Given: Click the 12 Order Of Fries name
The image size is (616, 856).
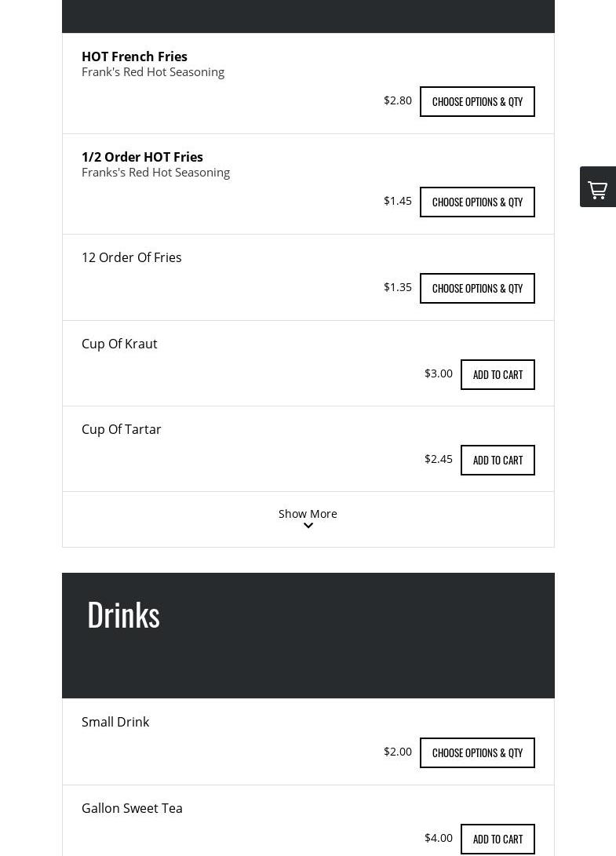Looking at the screenshot, I should pos(131,257).
